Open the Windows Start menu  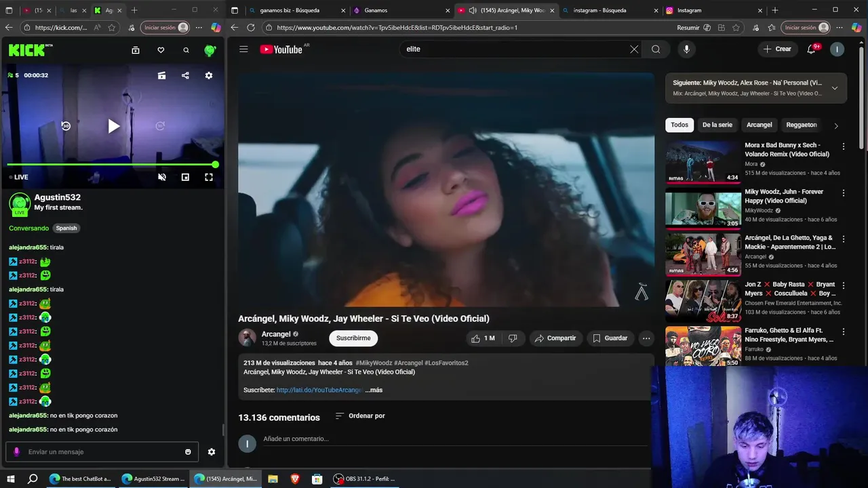point(10,479)
